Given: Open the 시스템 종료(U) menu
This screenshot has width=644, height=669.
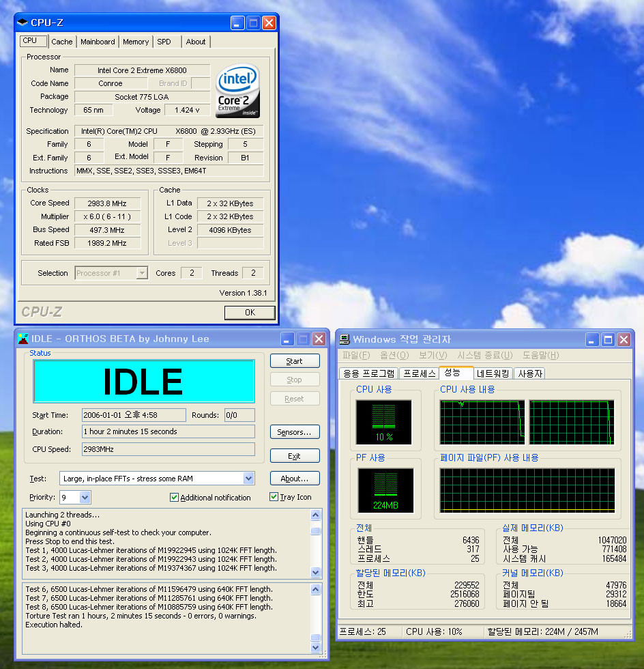Looking at the screenshot, I should click(485, 356).
